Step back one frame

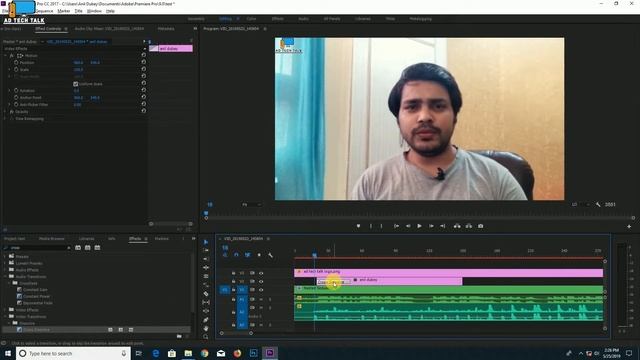[x=408, y=226]
